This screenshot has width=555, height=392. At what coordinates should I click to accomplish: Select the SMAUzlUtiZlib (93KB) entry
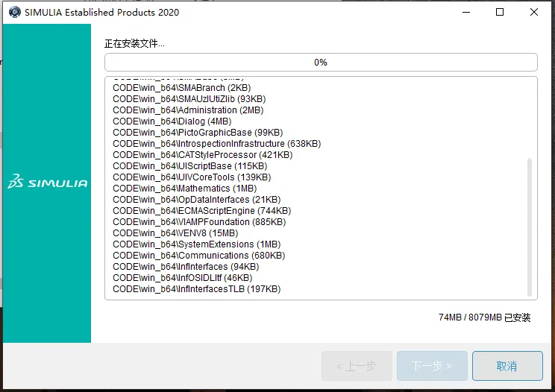189,99
